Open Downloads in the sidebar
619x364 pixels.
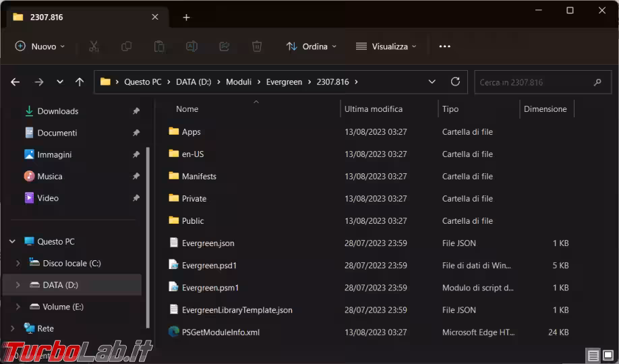(57, 111)
